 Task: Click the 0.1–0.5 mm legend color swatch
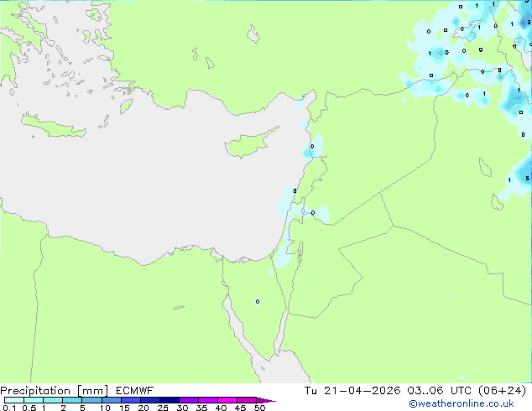pyautogui.click(x=14, y=400)
